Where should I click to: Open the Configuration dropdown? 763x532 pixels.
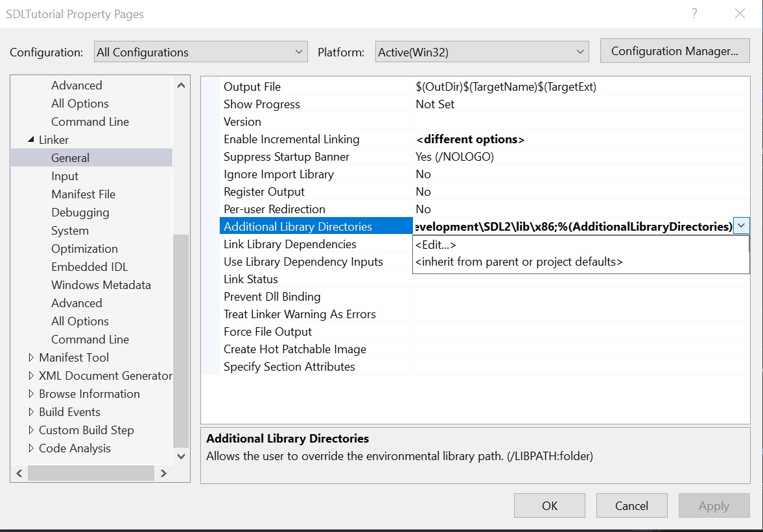(200, 52)
